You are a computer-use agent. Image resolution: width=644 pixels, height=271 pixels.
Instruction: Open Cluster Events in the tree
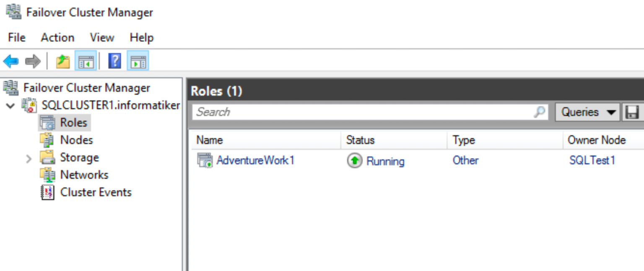click(x=96, y=193)
